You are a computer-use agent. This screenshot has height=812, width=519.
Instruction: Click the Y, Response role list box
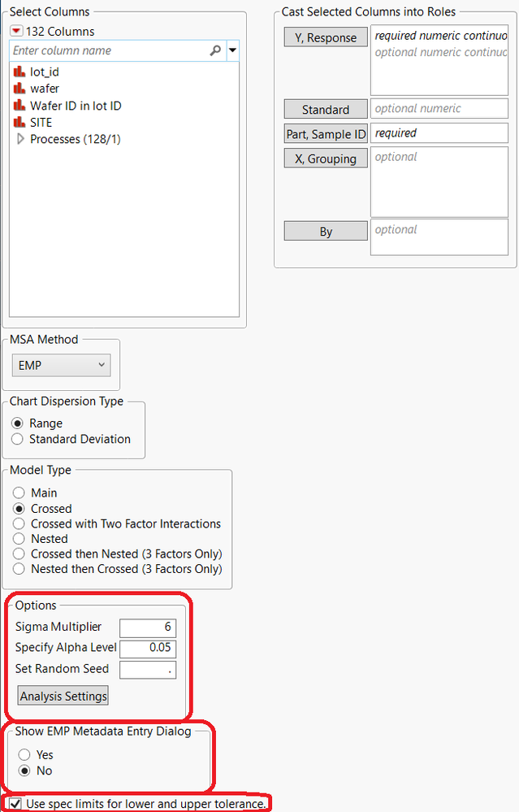pyautogui.click(x=439, y=60)
